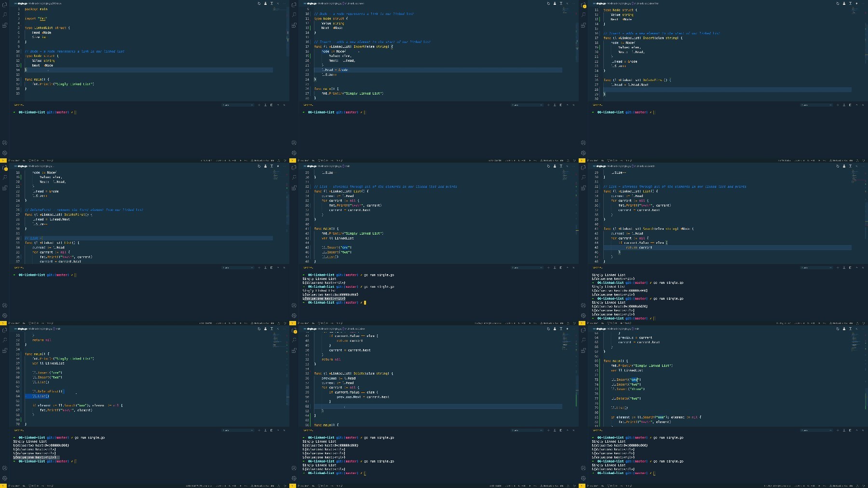Open Search icon in top-middle editor panel
This screenshot has height=488, width=868.
coord(294,15)
